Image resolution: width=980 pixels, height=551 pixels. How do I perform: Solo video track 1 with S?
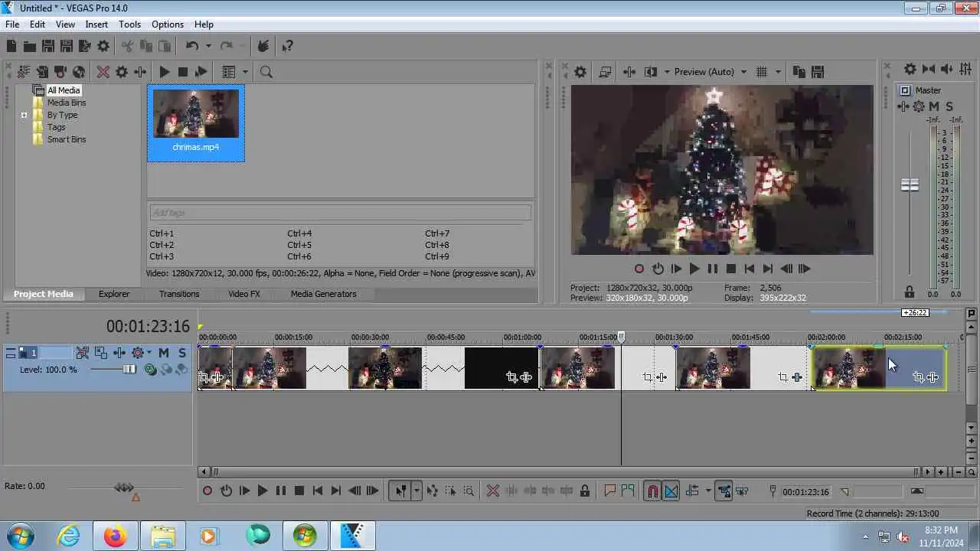tap(181, 353)
